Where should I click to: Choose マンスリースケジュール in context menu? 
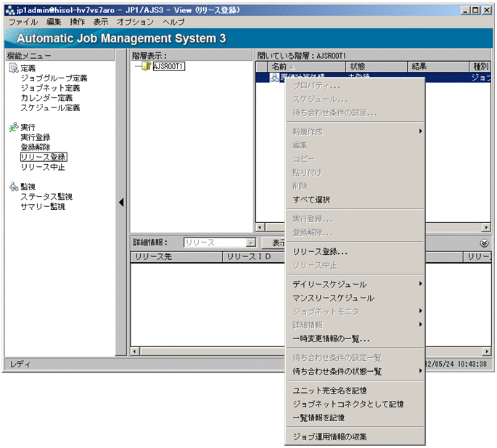point(355,298)
